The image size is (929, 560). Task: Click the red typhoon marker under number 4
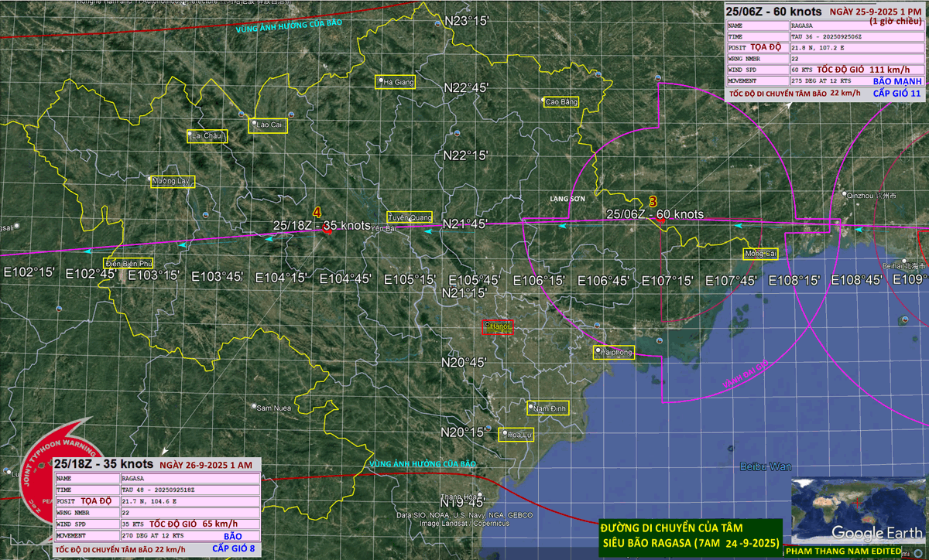327,230
